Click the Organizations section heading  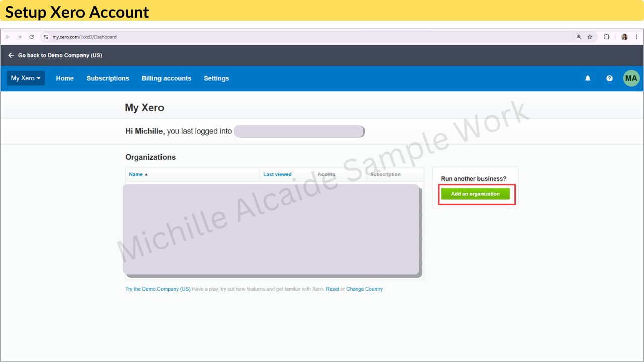pyautogui.click(x=150, y=157)
